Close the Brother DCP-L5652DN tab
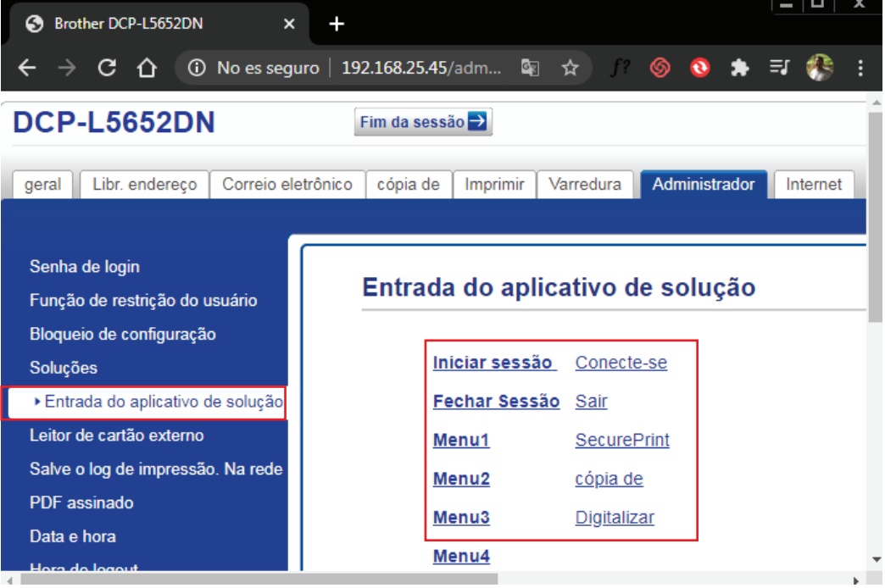This screenshot has width=885, height=588. pyautogui.click(x=289, y=24)
